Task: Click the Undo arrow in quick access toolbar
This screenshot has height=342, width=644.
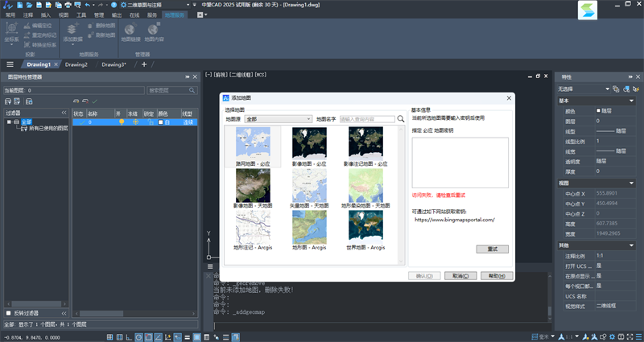Action: click(x=87, y=5)
